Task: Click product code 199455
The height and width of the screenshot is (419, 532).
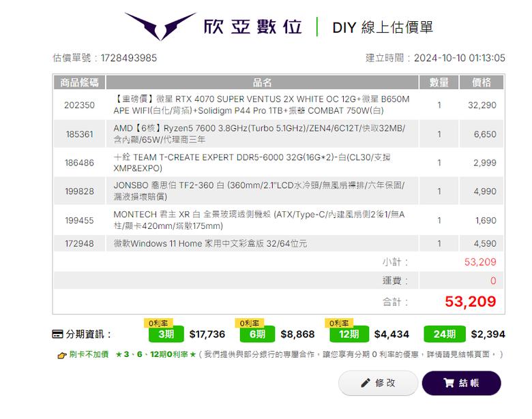Action: tap(79, 221)
